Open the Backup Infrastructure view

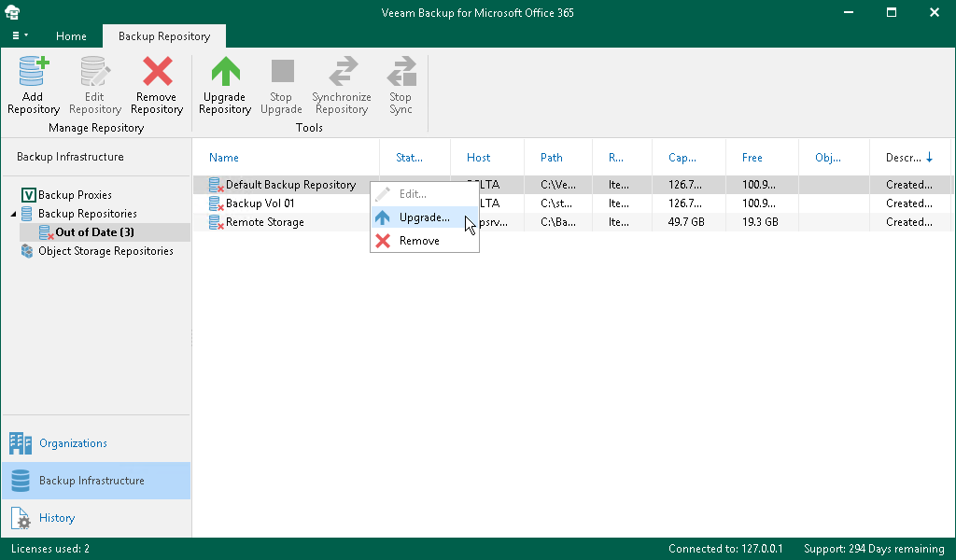(x=96, y=481)
